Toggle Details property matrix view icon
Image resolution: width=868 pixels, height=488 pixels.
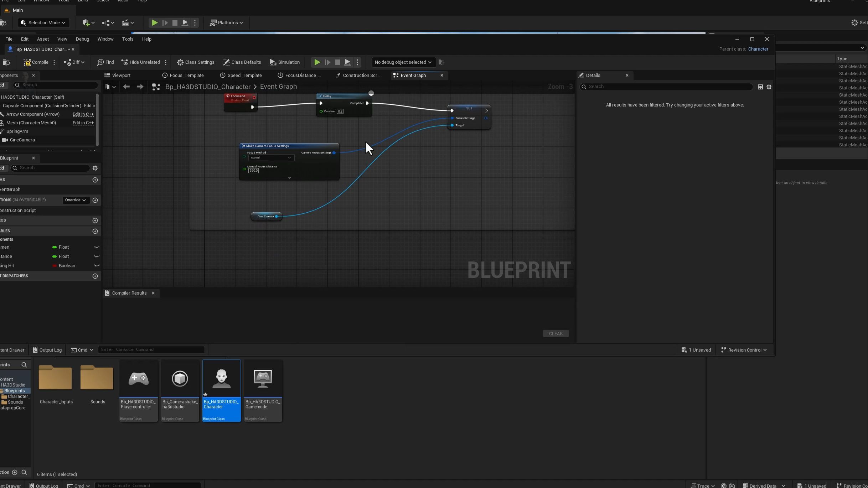point(760,87)
